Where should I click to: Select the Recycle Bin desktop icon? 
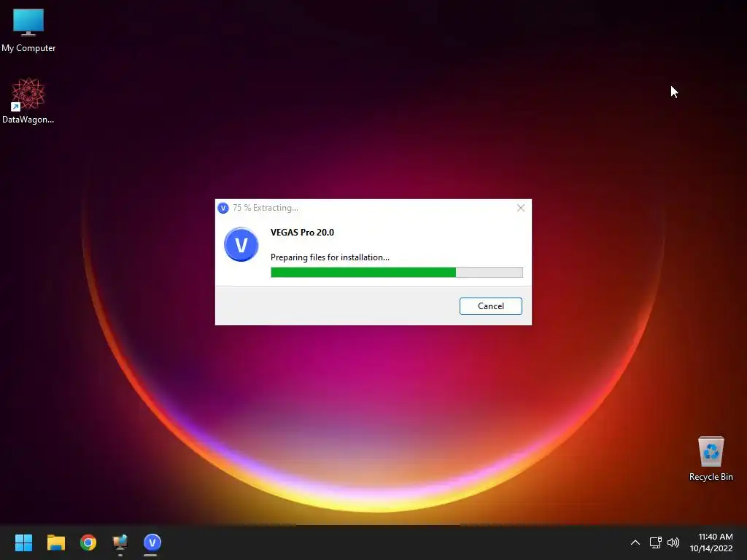(711, 459)
